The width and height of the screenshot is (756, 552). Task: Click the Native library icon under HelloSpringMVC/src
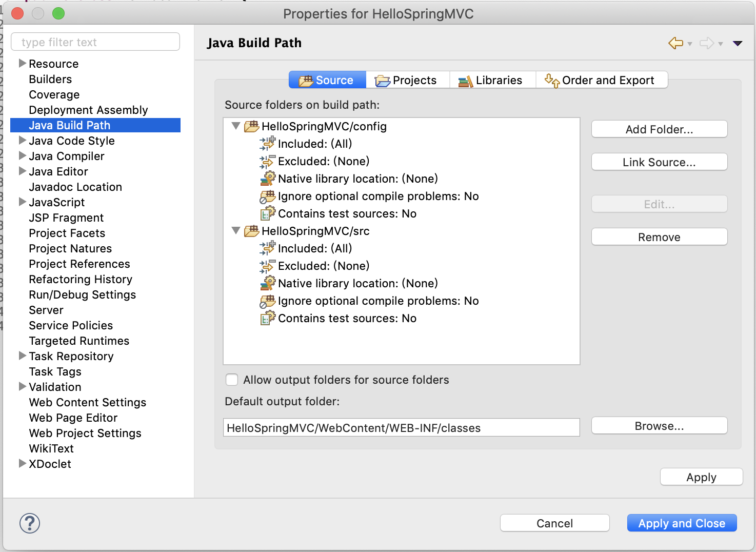tap(268, 283)
